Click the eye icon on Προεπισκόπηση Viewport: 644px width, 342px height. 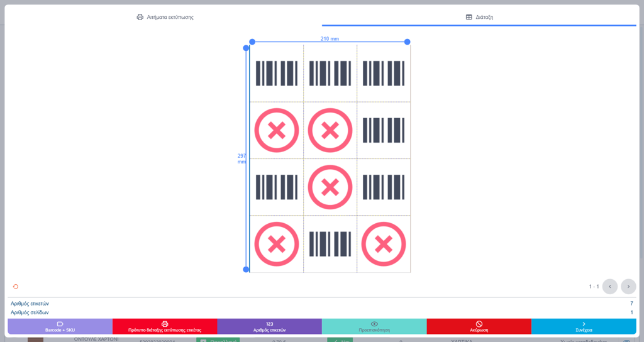coord(374,324)
